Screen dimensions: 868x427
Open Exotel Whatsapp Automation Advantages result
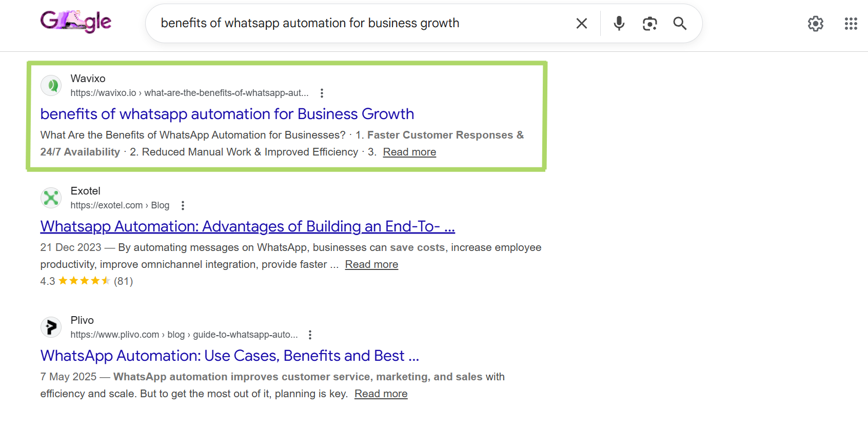(x=247, y=226)
